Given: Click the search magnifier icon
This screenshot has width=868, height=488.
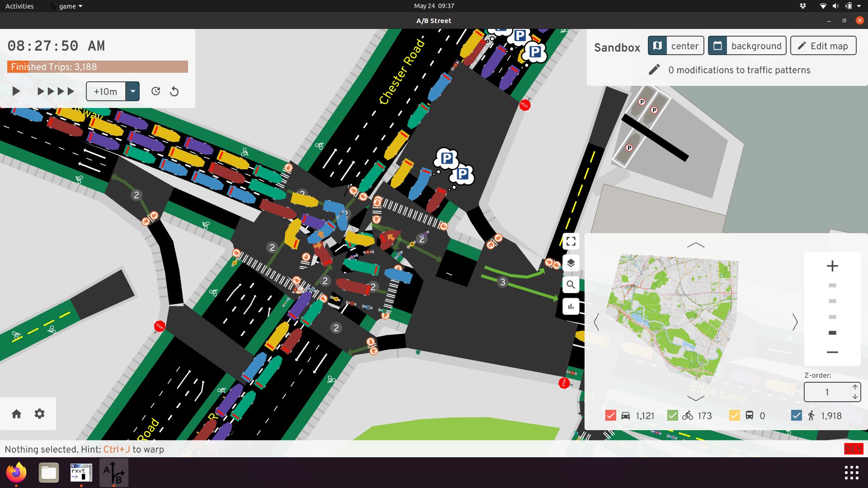Looking at the screenshot, I should coord(571,285).
